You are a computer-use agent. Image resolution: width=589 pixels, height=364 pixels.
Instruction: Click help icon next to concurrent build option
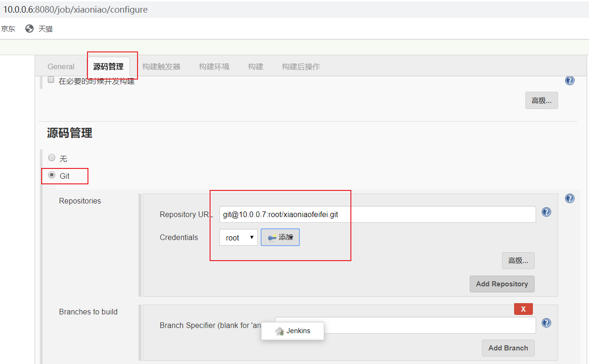[x=569, y=80]
